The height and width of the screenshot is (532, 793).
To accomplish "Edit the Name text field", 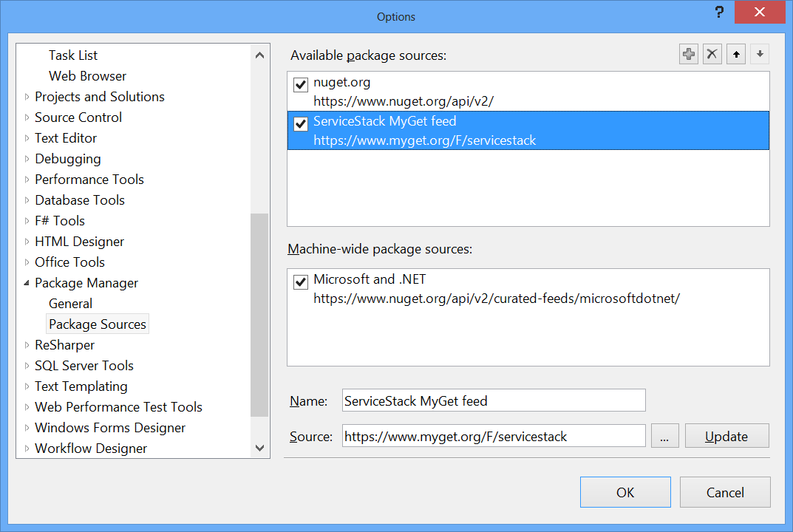I will click(494, 400).
